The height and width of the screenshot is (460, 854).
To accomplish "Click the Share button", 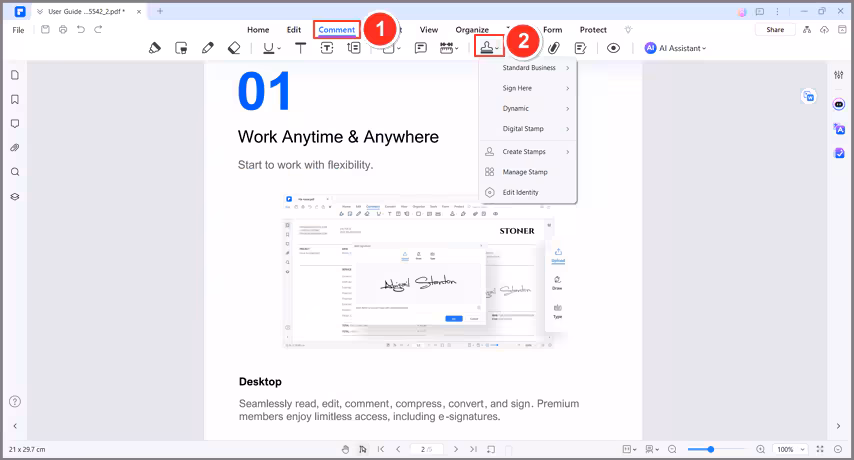I will point(775,29).
